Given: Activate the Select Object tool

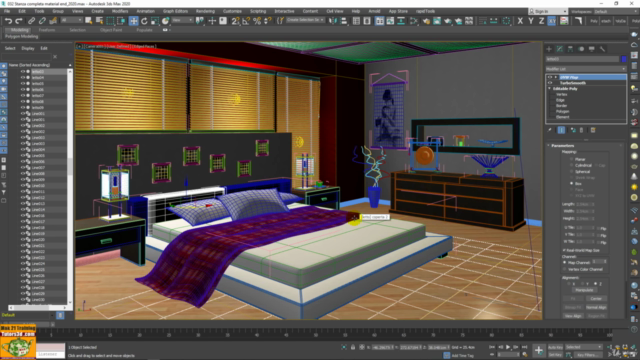Looking at the screenshot, I should click(x=88, y=20).
